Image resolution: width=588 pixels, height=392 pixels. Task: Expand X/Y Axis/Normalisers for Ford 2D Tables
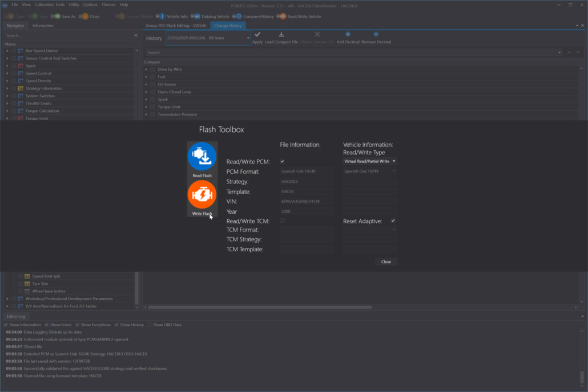click(7, 306)
